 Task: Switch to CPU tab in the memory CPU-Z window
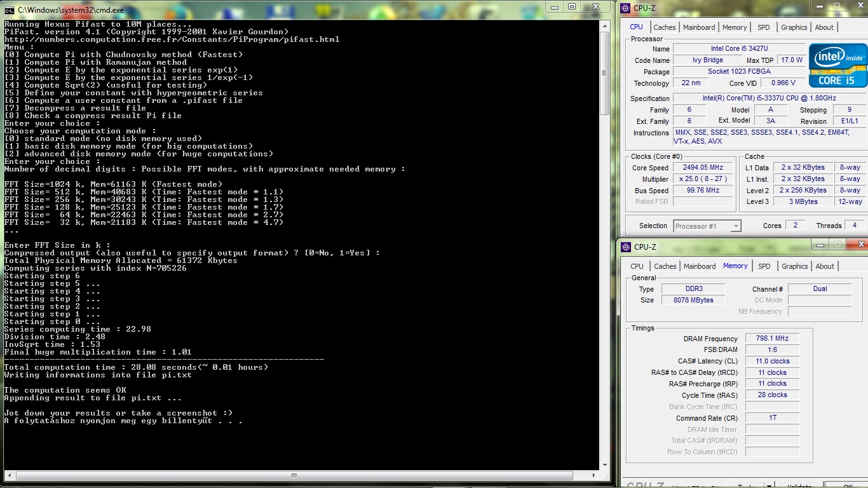(637, 266)
